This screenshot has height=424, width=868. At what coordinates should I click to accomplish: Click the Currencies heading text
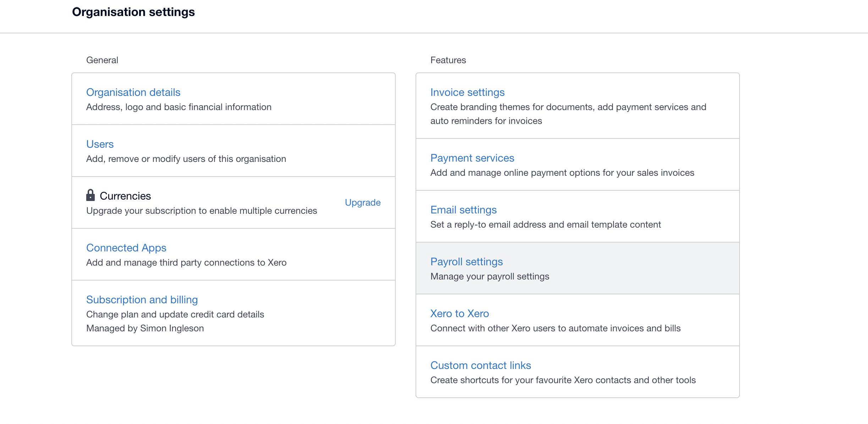(125, 196)
